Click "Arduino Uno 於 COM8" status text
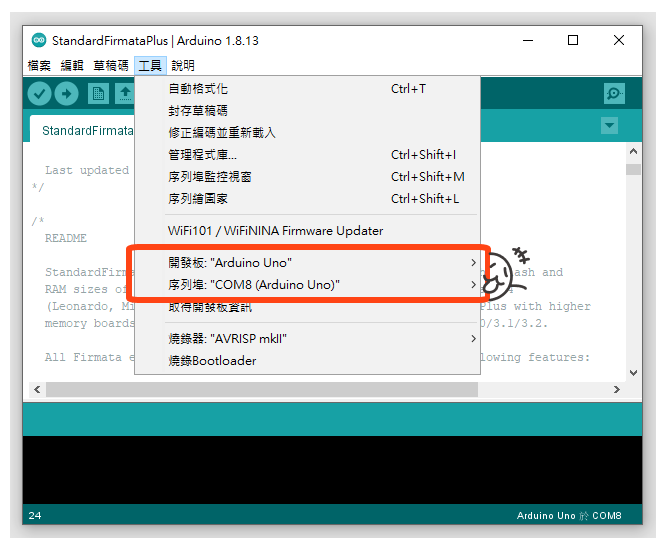Image resolution: width=668 pixels, height=551 pixels. pyautogui.click(x=569, y=516)
